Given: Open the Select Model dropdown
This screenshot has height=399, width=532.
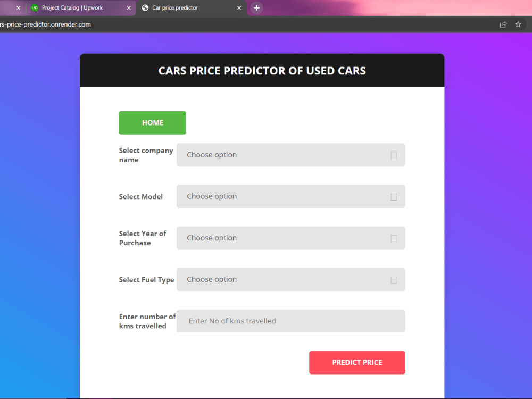Looking at the screenshot, I should (x=290, y=196).
